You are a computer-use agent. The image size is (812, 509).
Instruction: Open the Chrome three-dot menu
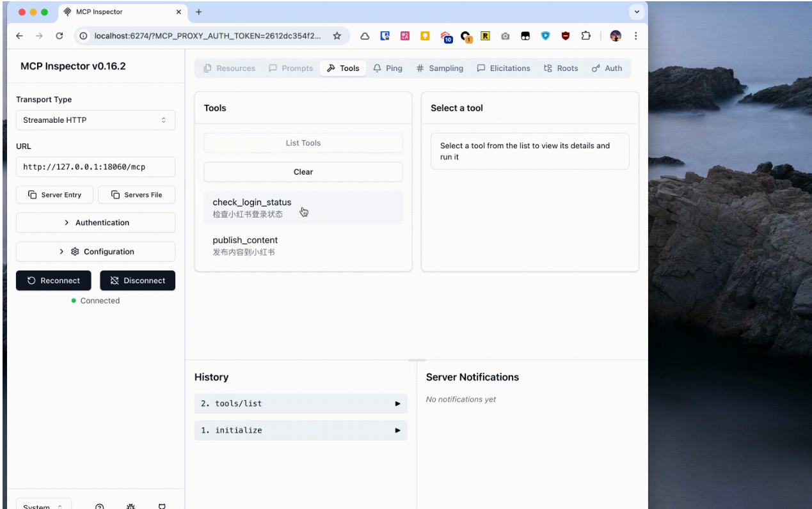tap(635, 36)
